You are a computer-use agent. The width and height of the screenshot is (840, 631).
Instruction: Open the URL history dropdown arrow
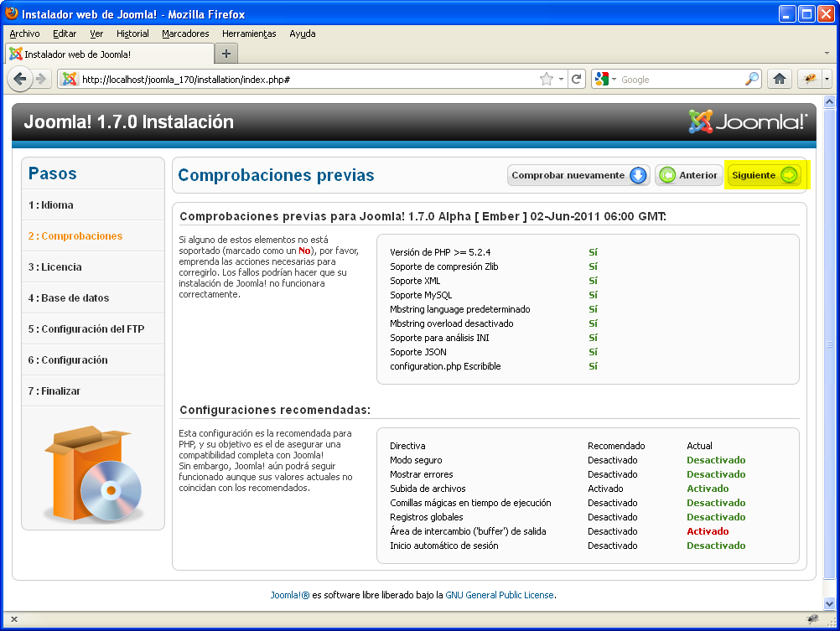[561, 80]
